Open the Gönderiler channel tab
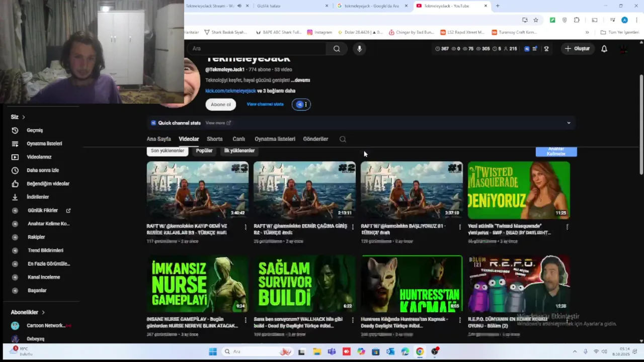The width and height of the screenshot is (644, 362). pos(315,139)
